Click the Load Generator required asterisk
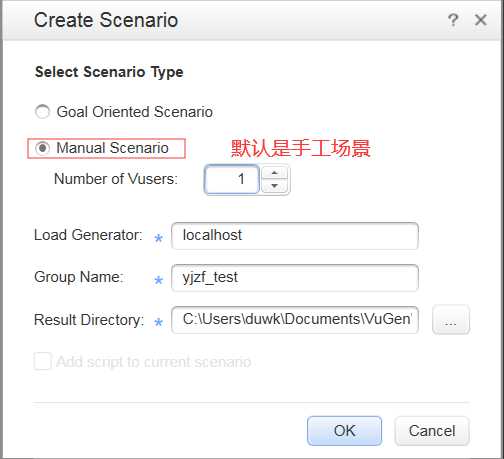 pyautogui.click(x=159, y=238)
